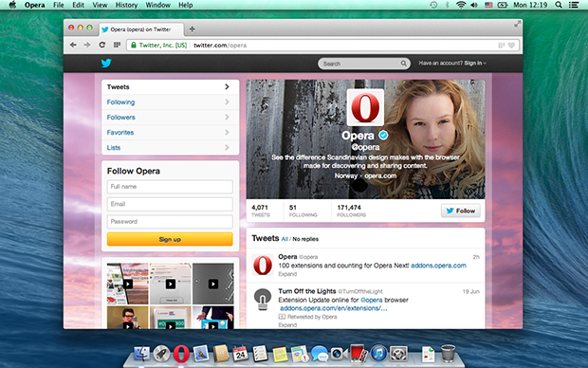Open the Edit menu

coord(79,5)
